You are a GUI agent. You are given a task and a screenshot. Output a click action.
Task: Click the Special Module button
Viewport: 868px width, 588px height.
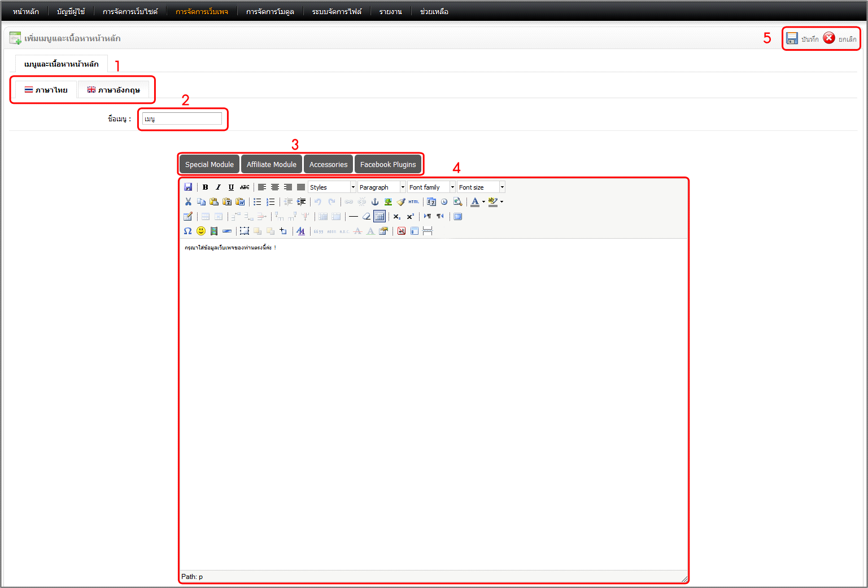click(210, 164)
